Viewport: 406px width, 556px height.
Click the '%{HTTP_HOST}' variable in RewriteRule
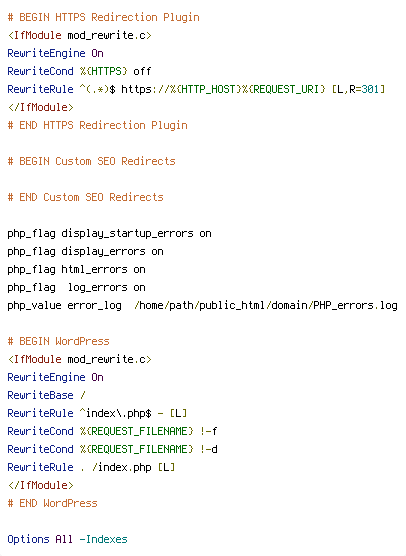206,89
